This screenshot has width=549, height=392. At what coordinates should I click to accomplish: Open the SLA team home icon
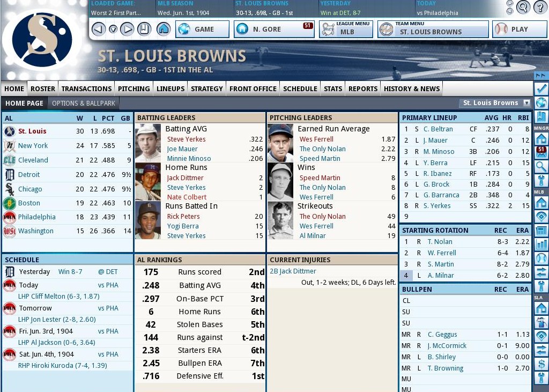pos(541,308)
